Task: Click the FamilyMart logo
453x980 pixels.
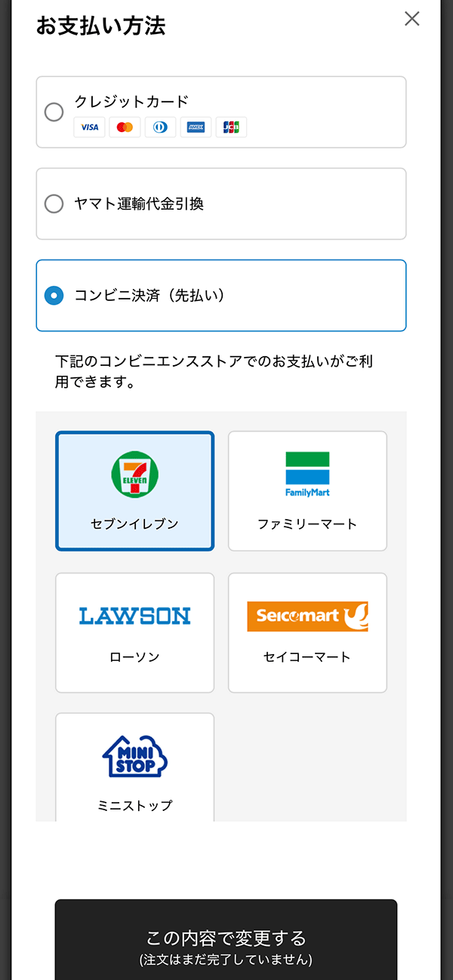Action: [307, 474]
